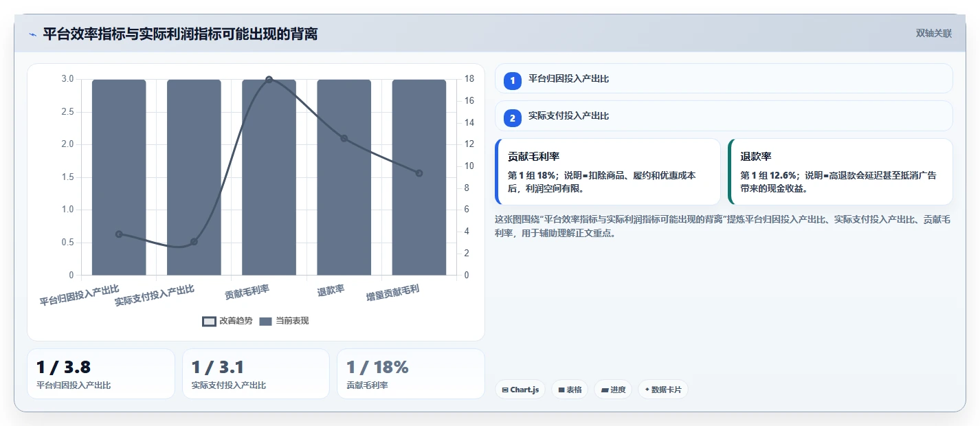This screenshot has width=980, height=426.
Task: Click the x-axis label 增量贡献毛利
Action: click(x=392, y=293)
